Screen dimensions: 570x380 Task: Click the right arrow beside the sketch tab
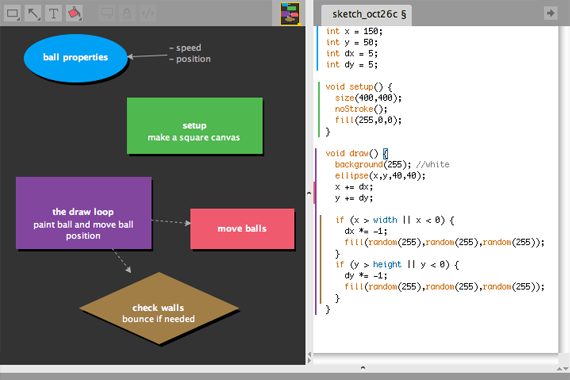pyautogui.click(x=550, y=13)
